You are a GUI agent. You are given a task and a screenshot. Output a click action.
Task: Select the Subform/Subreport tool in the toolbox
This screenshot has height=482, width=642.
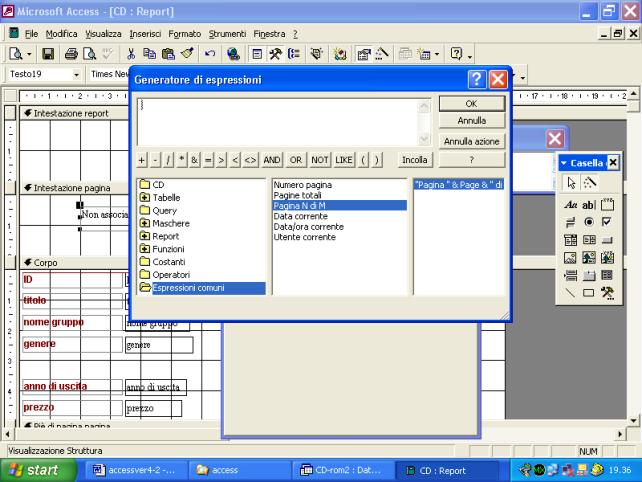click(x=607, y=275)
